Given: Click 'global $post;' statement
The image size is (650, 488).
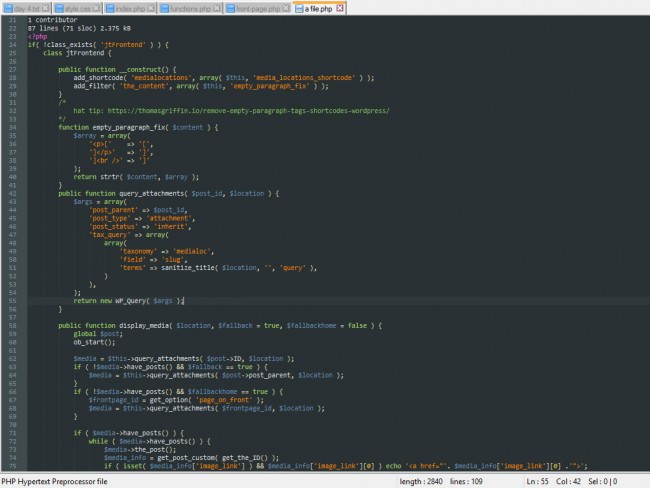Looking at the screenshot, I should 98,334.
